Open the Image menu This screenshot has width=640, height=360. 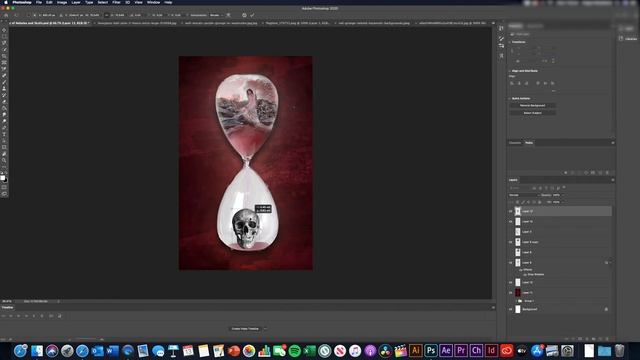(62, 2)
